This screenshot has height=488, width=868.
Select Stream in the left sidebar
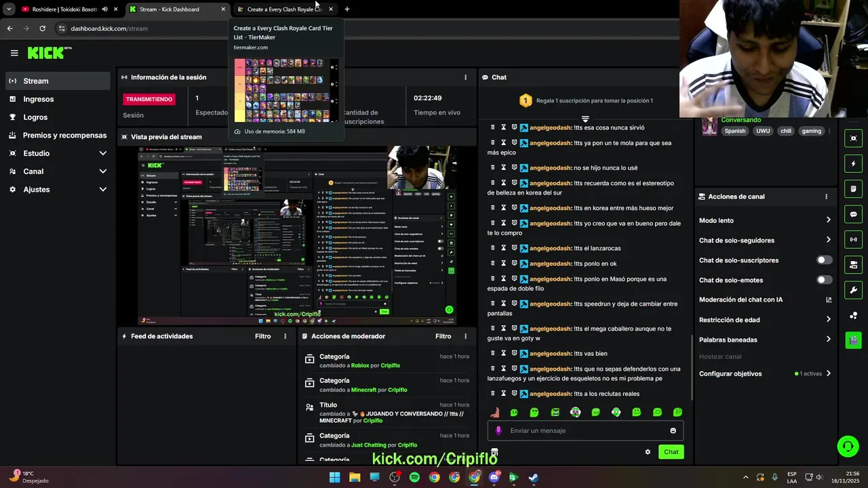(58, 81)
